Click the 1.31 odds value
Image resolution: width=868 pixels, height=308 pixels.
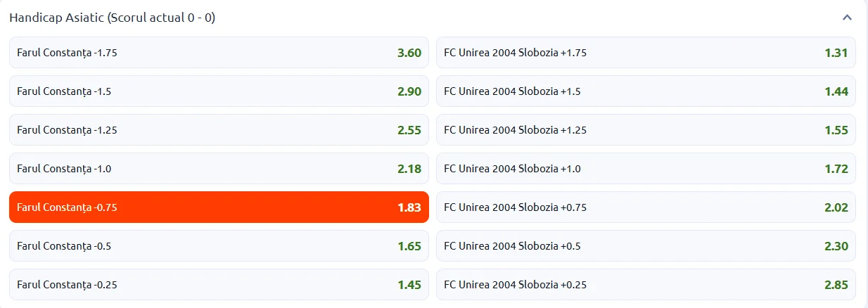pos(836,53)
